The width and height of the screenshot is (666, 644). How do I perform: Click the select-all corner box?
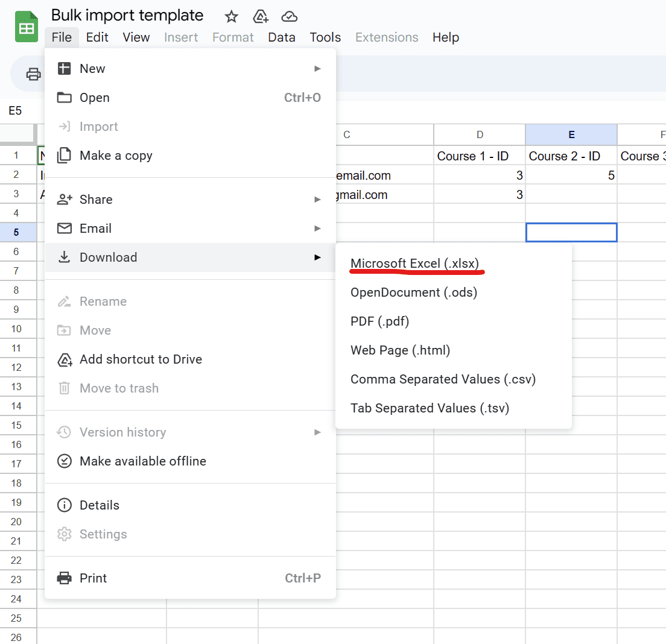coord(18,134)
